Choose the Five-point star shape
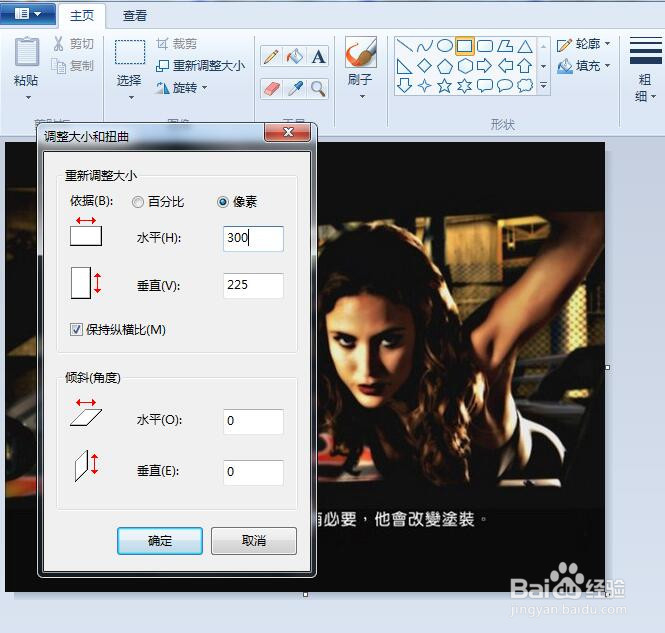 (444, 86)
